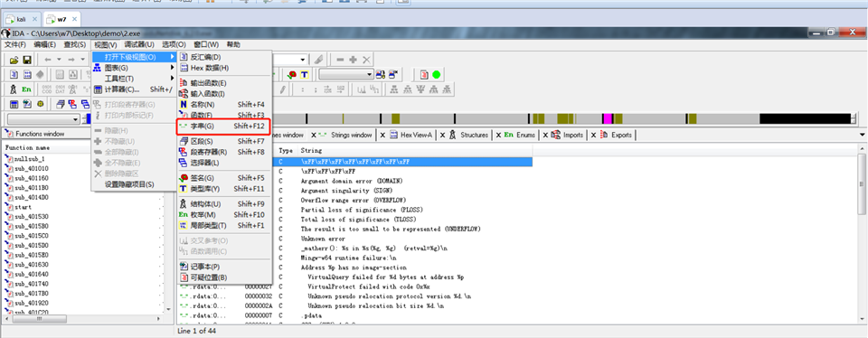Select 枚举(M) submenu entry

point(223,214)
